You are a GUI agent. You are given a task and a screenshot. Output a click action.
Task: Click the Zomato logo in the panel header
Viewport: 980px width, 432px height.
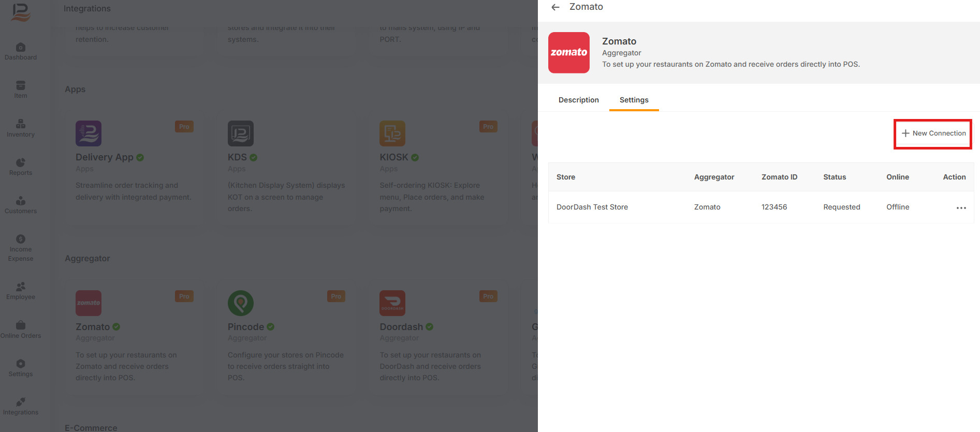pyautogui.click(x=569, y=53)
